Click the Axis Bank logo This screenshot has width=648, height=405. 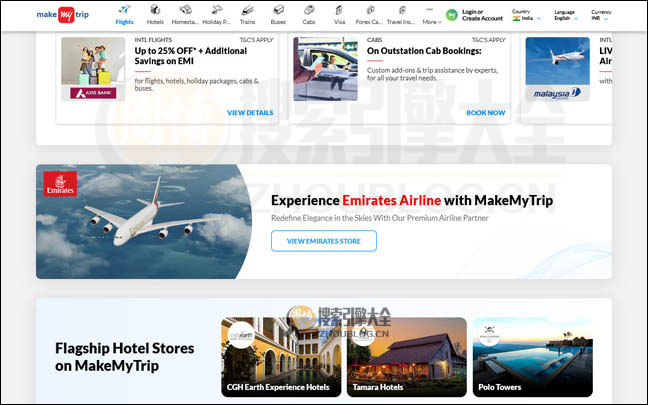coord(93,93)
